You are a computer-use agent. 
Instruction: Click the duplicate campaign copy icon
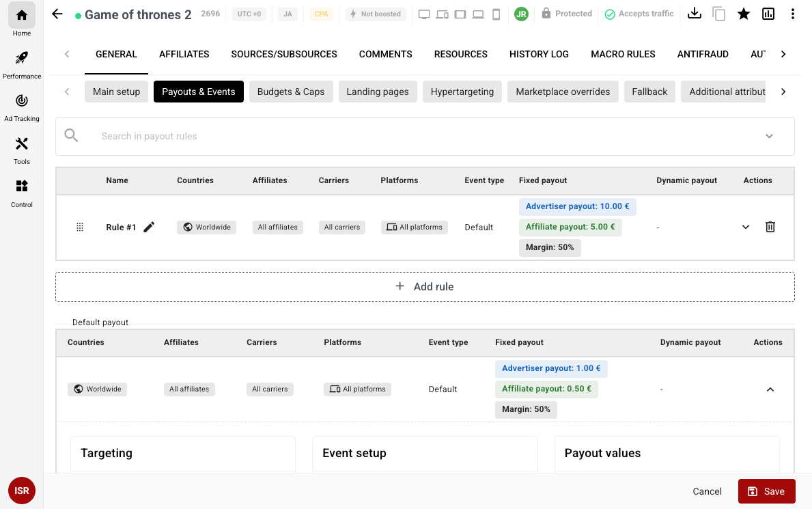718,14
